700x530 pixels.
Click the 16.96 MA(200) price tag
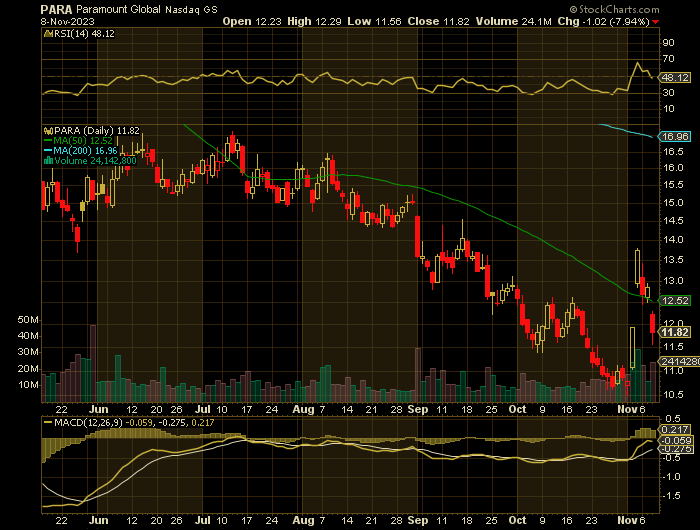[675, 137]
